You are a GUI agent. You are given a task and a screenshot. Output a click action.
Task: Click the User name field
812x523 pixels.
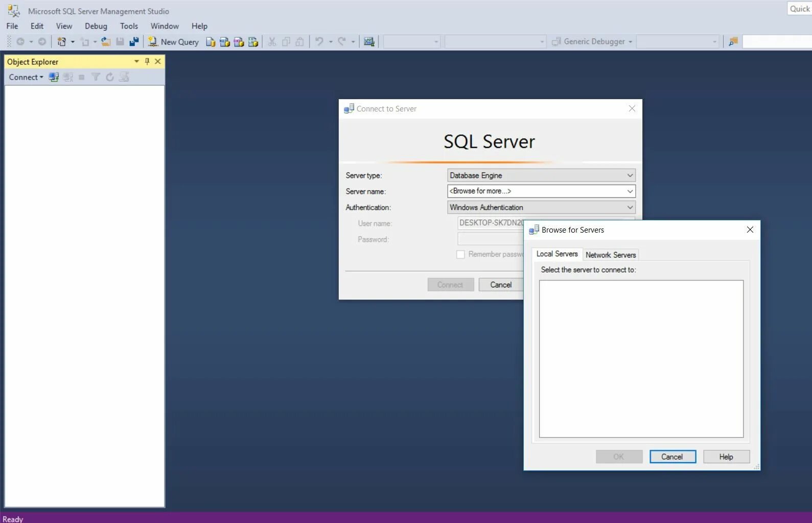click(x=491, y=223)
